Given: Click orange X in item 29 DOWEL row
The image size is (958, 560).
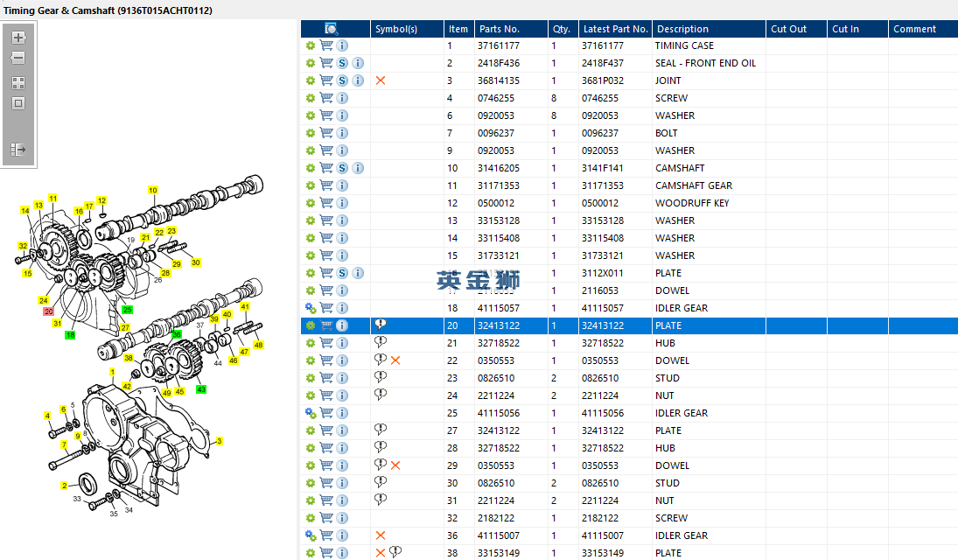Looking at the screenshot, I should [395, 465].
